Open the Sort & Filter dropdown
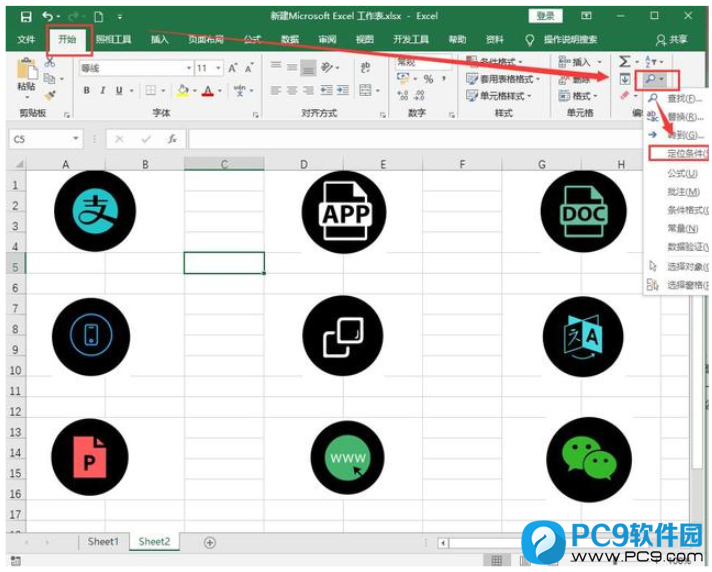712x572 pixels. click(x=654, y=61)
